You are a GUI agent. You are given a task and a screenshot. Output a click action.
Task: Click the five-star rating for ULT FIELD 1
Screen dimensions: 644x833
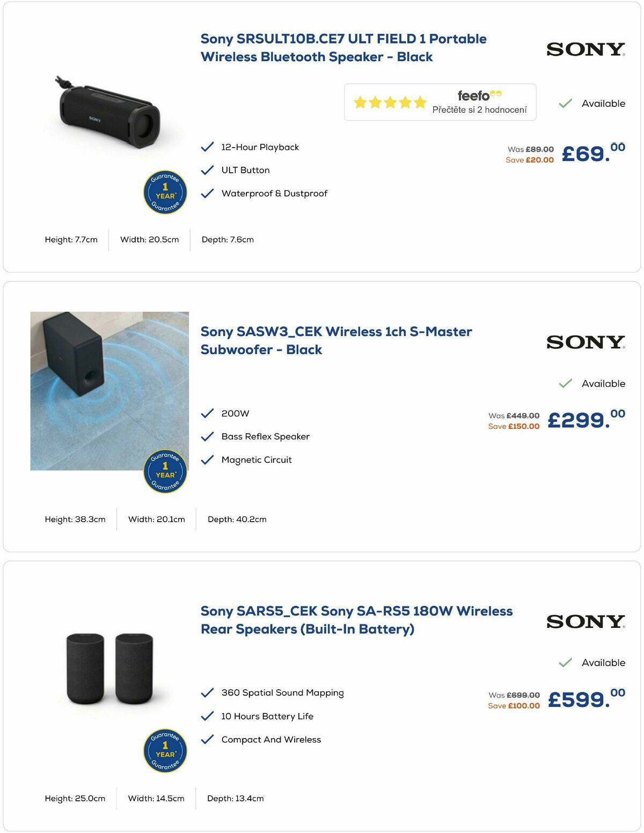(x=390, y=101)
